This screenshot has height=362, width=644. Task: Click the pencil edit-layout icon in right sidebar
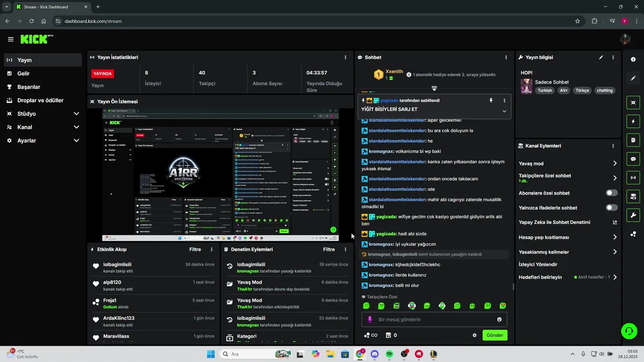coord(633,78)
